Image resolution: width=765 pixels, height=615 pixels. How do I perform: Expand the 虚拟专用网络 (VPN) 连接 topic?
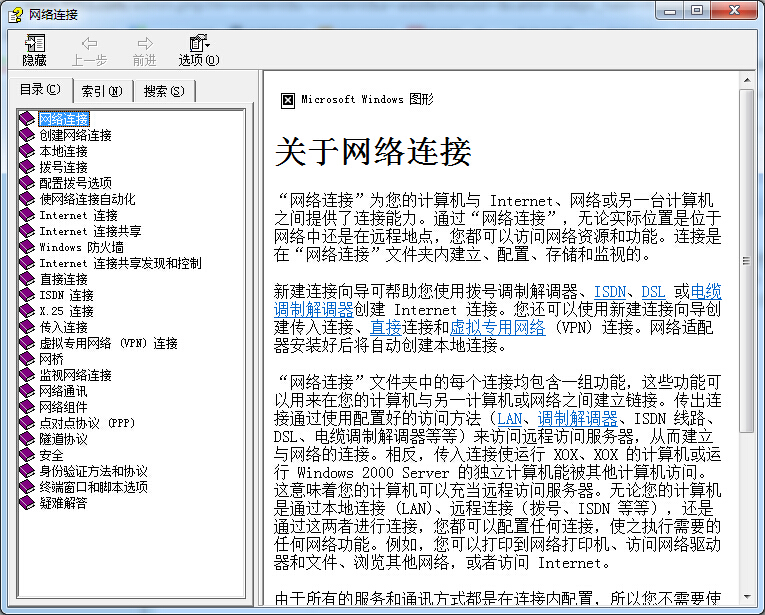coord(108,343)
